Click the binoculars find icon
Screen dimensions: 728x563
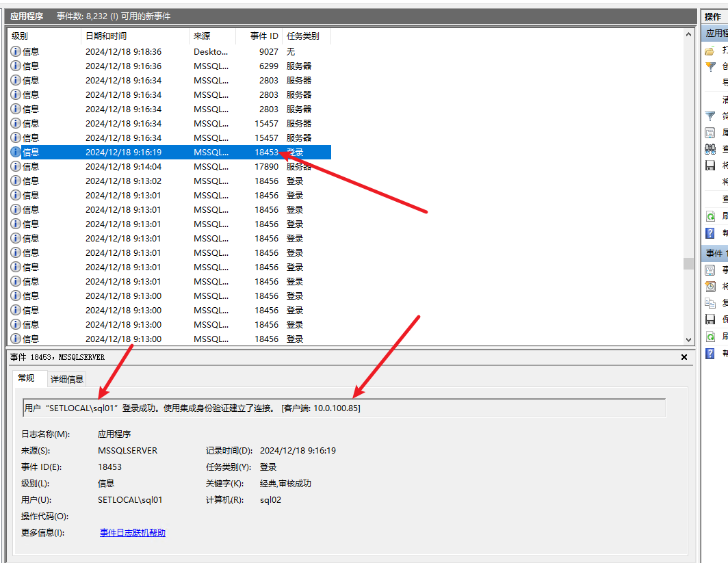[x=710, y=149]
